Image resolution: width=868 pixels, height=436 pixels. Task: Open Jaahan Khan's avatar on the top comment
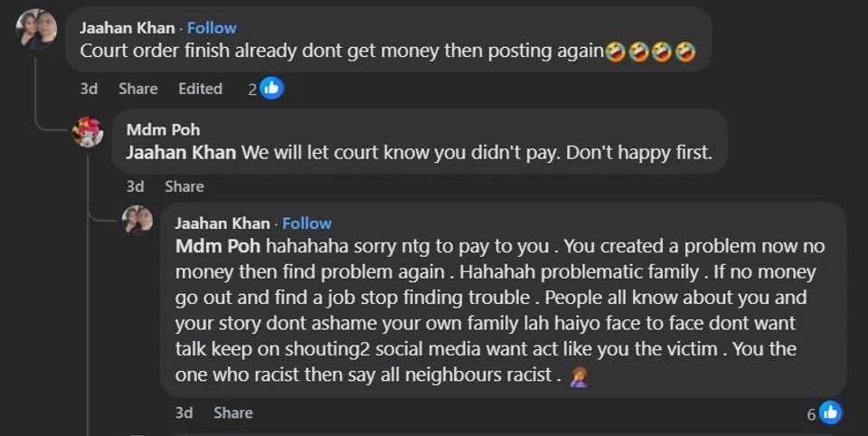pos(37,29)
